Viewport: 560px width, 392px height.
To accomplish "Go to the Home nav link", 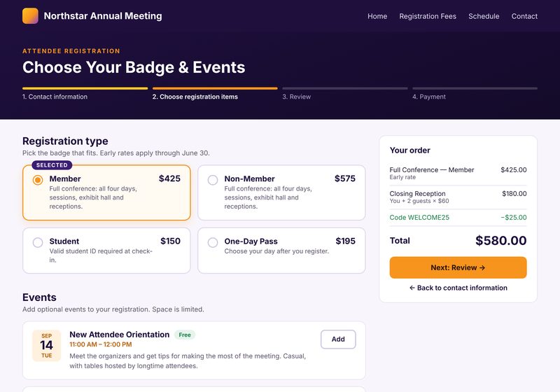I will (377, 16).
